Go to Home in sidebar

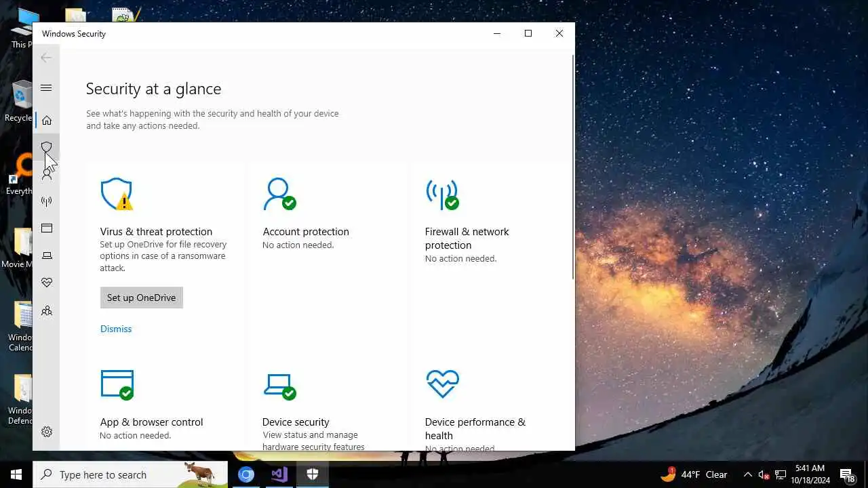tap(46, 120)
